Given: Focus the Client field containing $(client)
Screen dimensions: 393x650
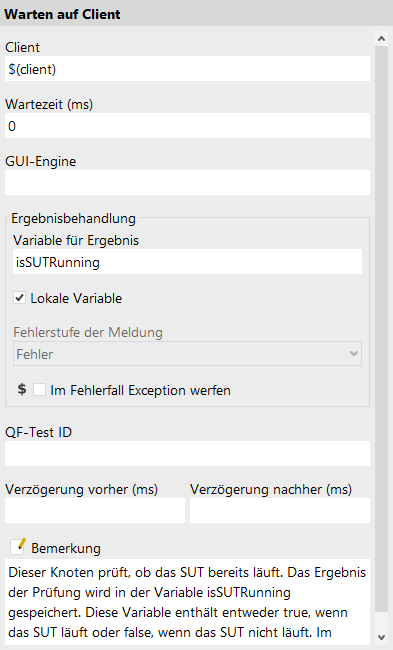Looking at the screenshot, I should (187, 69).
